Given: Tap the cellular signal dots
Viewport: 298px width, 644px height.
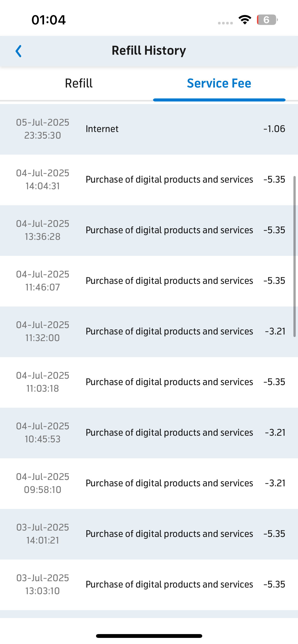Looking at the screenshot, I should coord(225,23).
